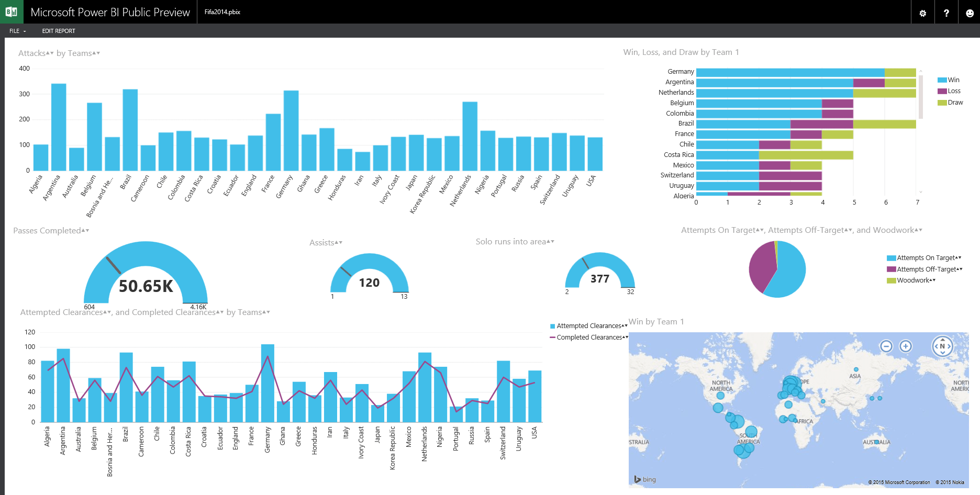Click the 2015 Microsoft Corporation copyright on map

pos(899,482)
